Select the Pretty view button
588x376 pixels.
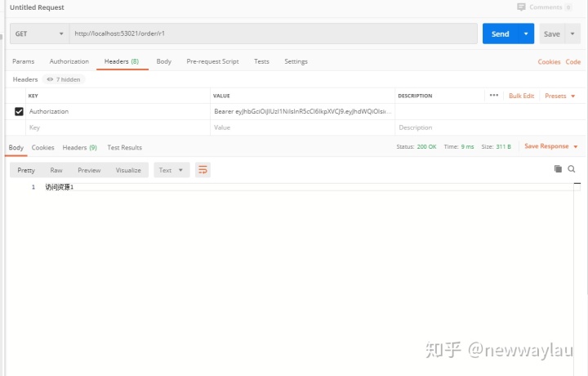26,170
